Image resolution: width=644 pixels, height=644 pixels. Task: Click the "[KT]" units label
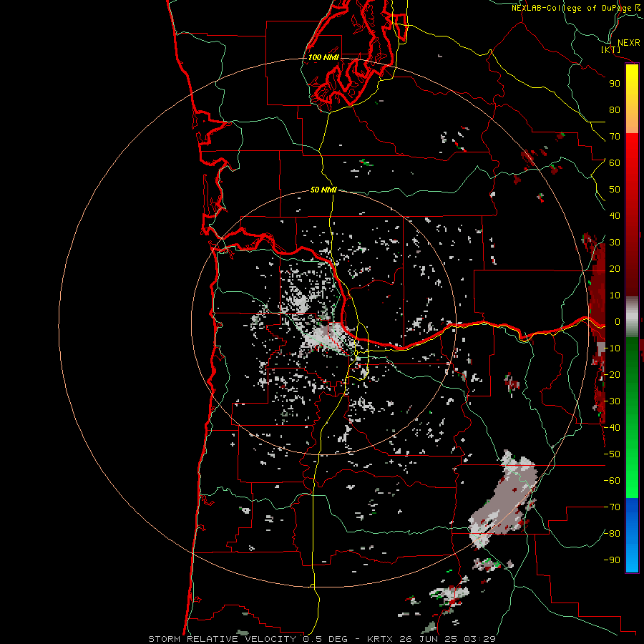coord(611,50)
